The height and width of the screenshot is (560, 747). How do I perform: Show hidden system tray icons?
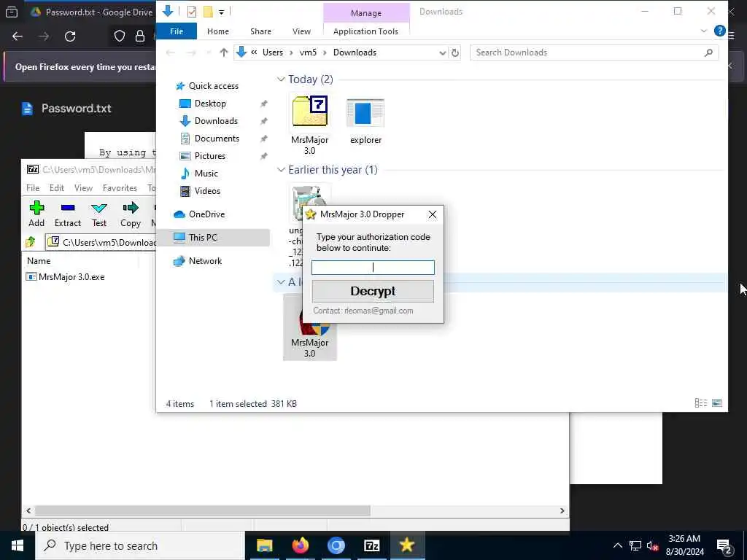click(x=617, y=545)
